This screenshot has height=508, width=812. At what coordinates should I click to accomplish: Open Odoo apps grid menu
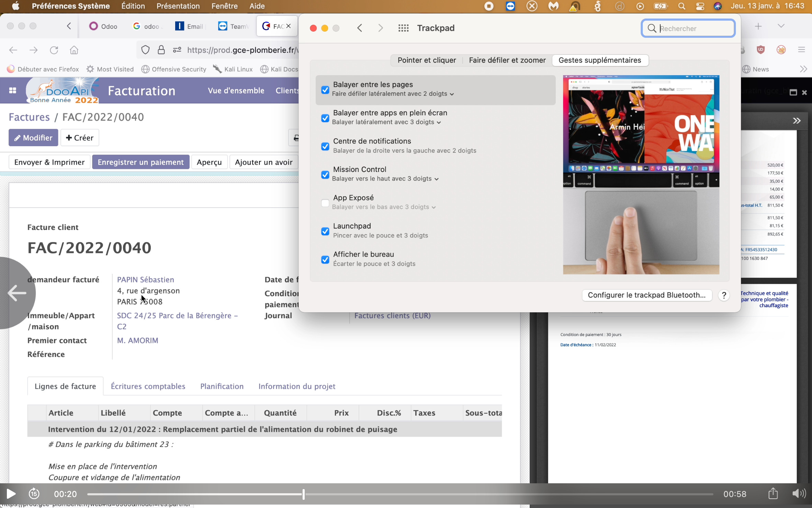[x=13, y=90]
